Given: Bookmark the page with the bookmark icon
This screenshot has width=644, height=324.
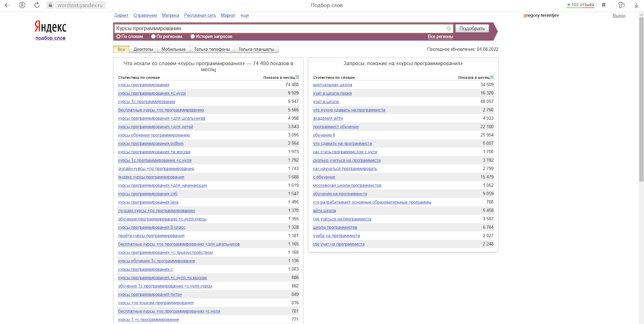Looking at the screenshot, I should click(x=604, y=5).
